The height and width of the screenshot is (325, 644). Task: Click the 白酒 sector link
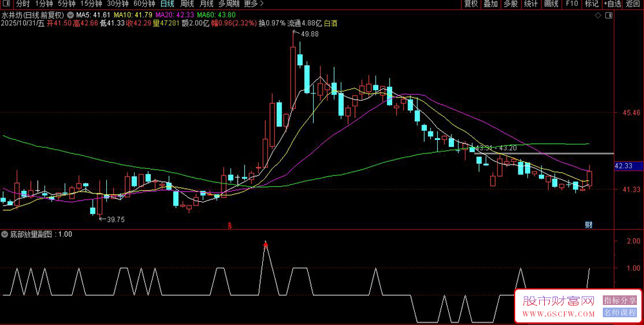330,23
